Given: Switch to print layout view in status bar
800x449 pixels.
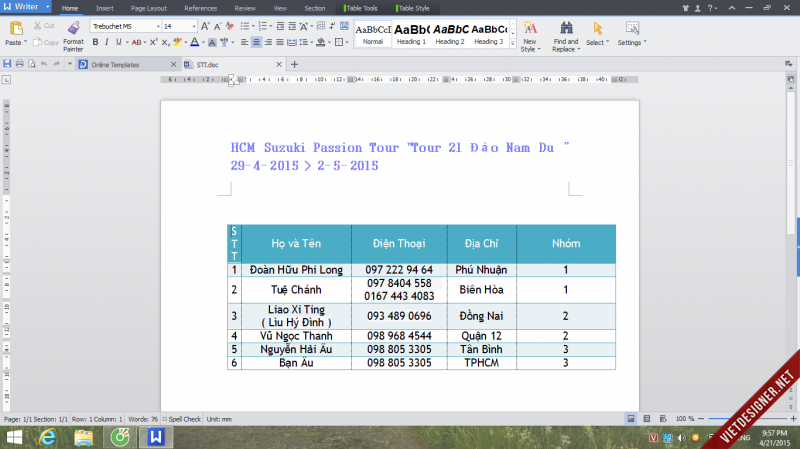Looking at the screenshot, I should point(631,418).
